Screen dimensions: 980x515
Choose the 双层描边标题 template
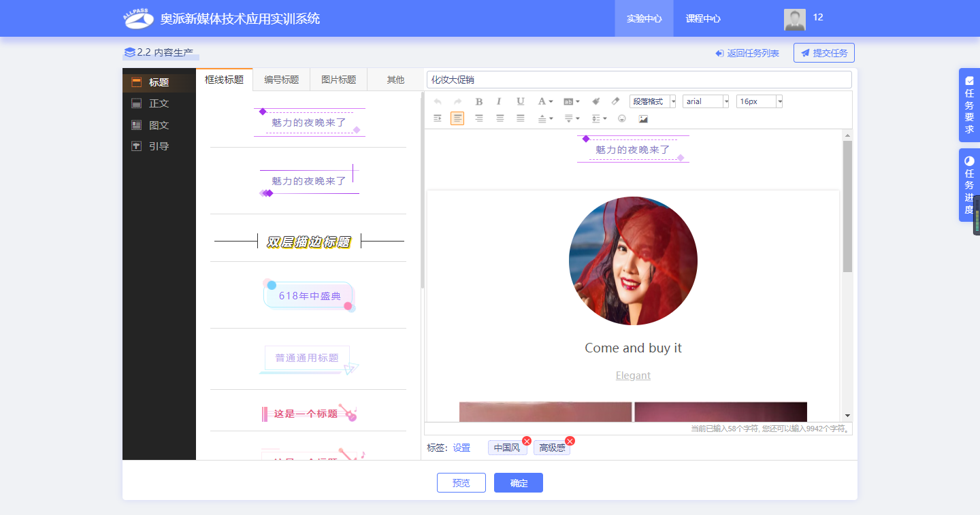[308, 242]
